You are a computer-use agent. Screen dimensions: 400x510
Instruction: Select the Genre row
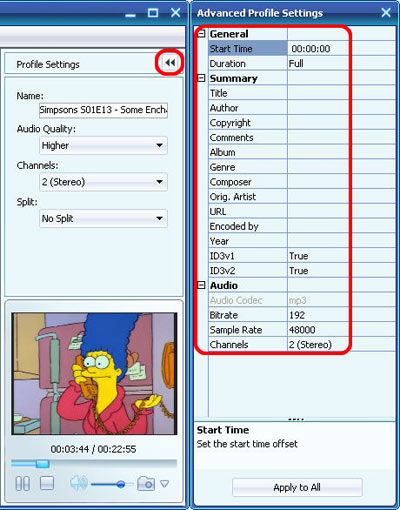(x=302, y=167)
